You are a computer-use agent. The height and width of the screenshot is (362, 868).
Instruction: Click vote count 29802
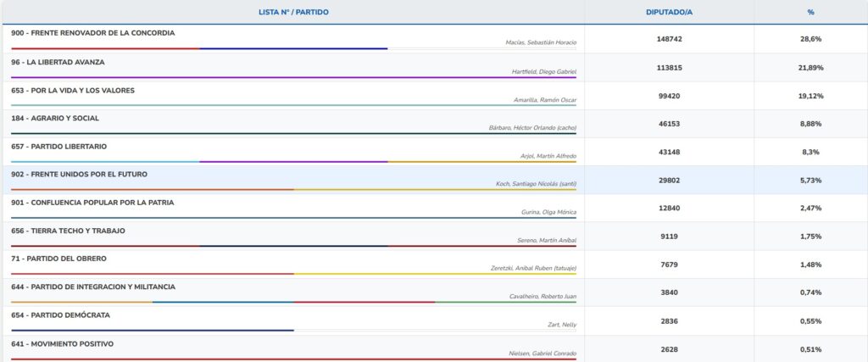click(670, 181)
